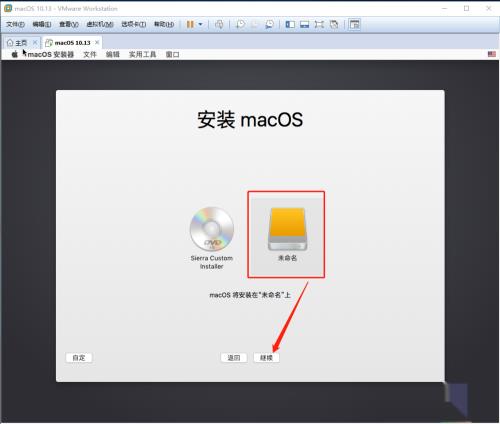Viewport: 500px width, 424px height.
Task: Select the Sierra Custom Installer DVD
Action: click(x=212, y=238)
